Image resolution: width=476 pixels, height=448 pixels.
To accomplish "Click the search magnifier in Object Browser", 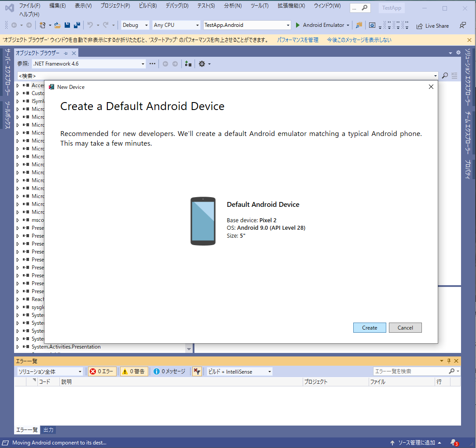I will pyautogui.click(x=444, y=75).
